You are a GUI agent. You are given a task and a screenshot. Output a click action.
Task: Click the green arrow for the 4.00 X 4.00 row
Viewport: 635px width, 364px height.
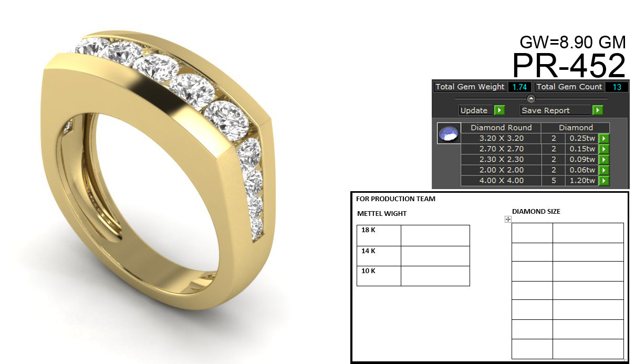point(604,180)
